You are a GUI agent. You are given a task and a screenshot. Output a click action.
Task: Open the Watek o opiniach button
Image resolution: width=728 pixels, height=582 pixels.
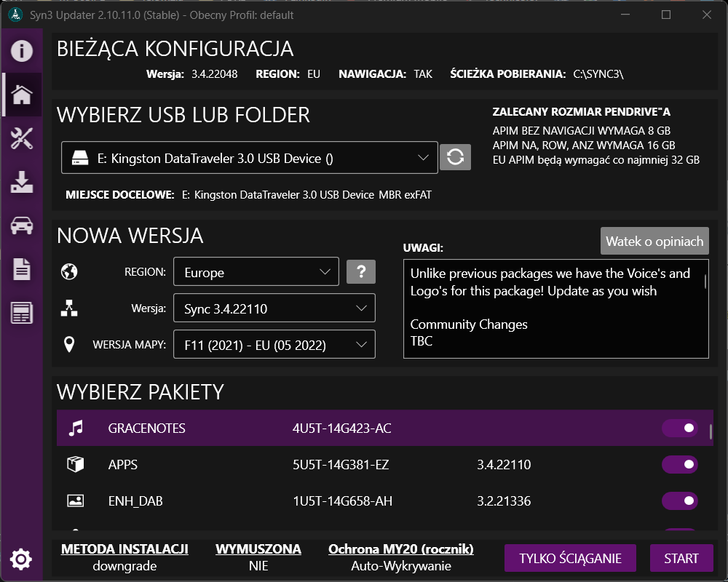654,241
